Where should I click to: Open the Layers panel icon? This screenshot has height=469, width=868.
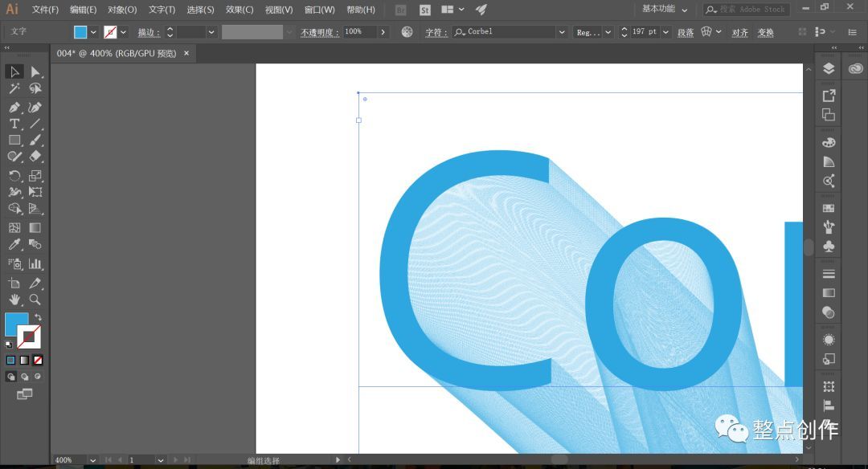point(828,68)
